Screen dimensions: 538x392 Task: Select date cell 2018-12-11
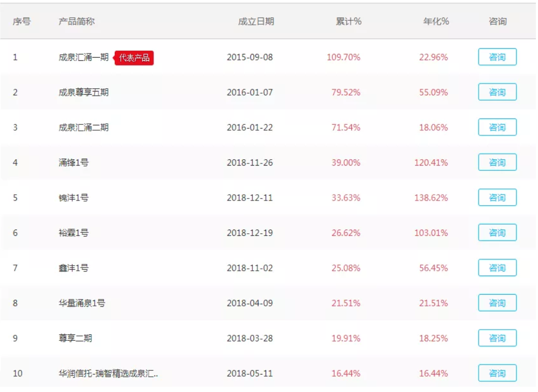click(250, 198)
